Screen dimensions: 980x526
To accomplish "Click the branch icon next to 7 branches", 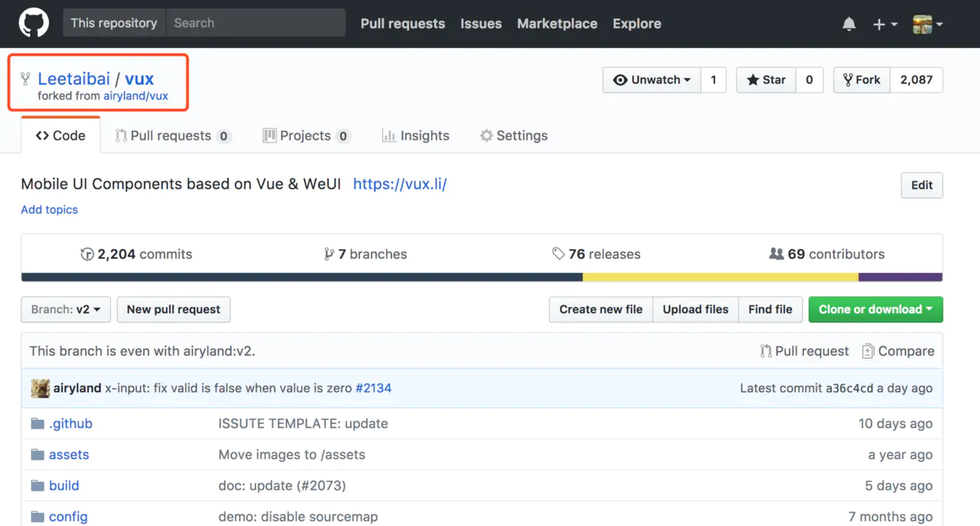I will pyautogui.click(x=330, y=254).
